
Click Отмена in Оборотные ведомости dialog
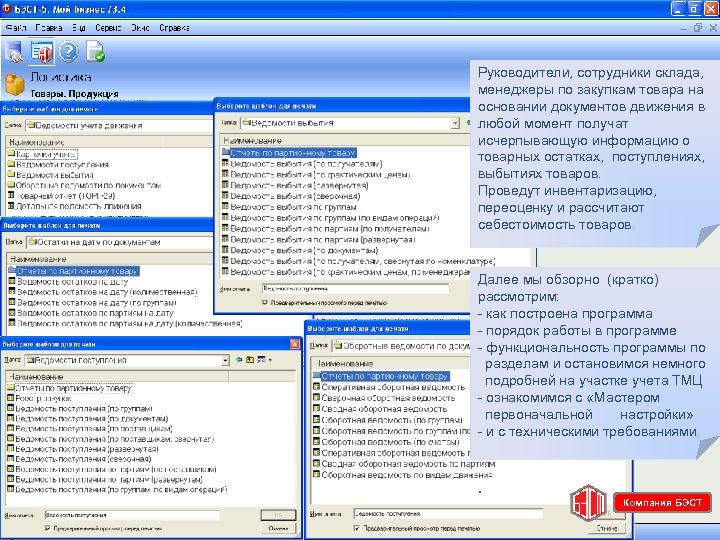(x=608, y=528)
